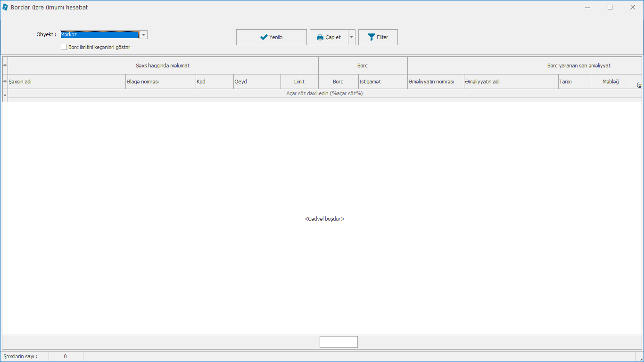Enable Borc limitini keçənləri göstər checkbox

pos(64,47)
